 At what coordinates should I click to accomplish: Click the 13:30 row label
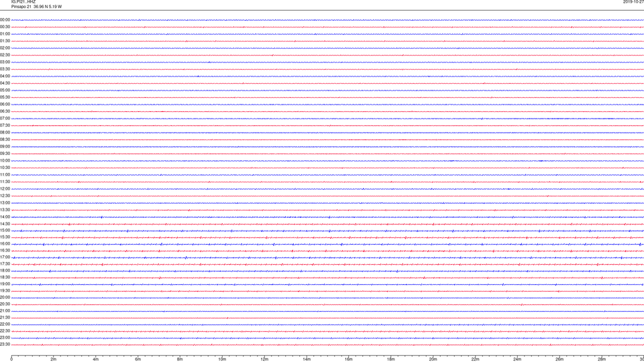tap(5, 210)
